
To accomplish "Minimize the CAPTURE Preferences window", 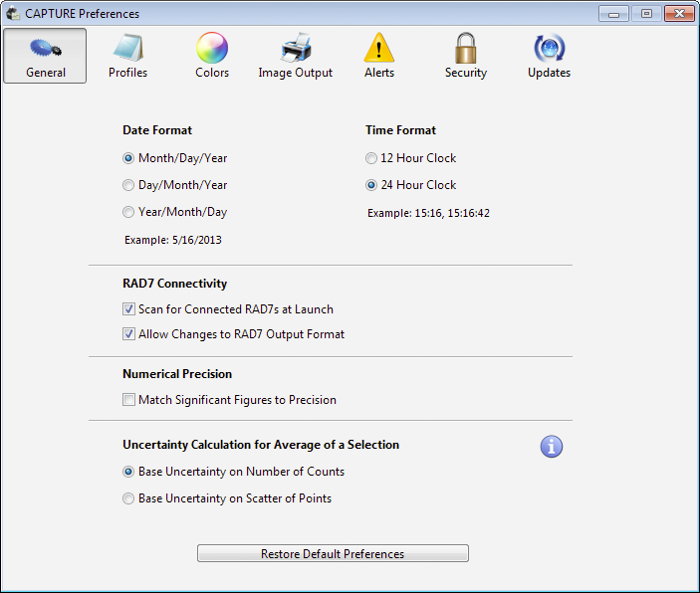I will tap(613, 14).
